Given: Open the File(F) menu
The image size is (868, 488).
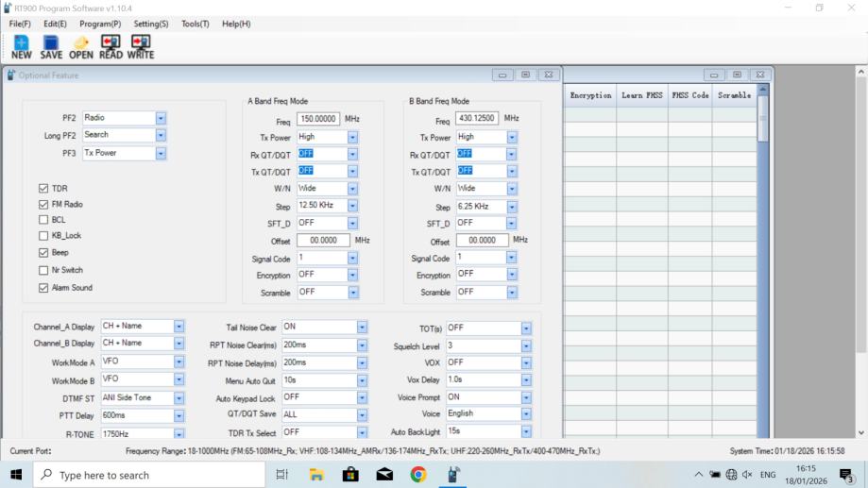Looking at the screenshot, I should pyautogui.click(x=20, y=24).
